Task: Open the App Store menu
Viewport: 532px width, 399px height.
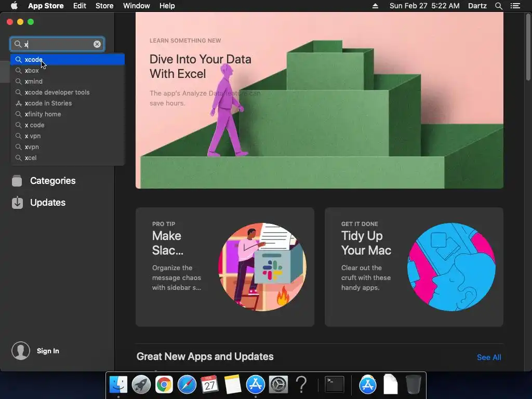Action: 46,6
